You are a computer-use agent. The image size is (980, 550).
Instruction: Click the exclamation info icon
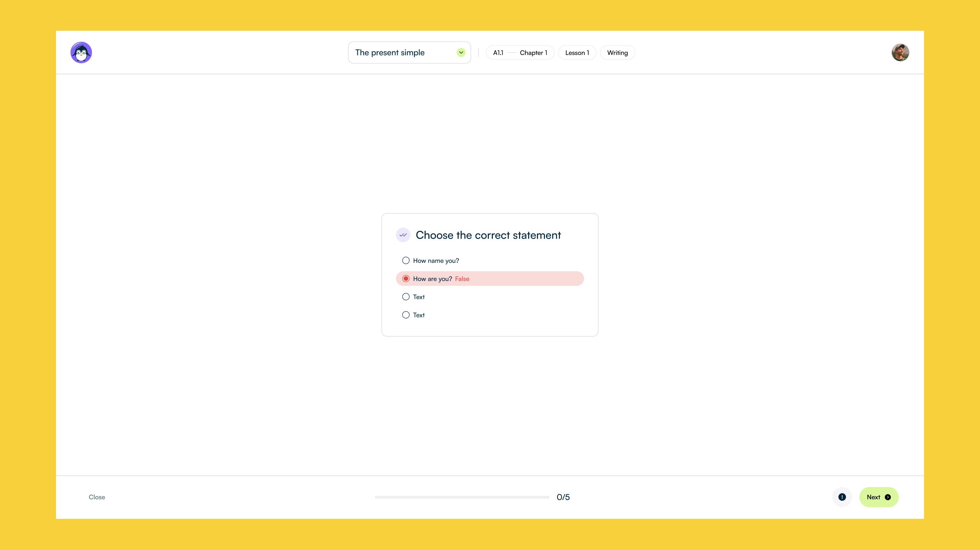click(x=842, y=497)
